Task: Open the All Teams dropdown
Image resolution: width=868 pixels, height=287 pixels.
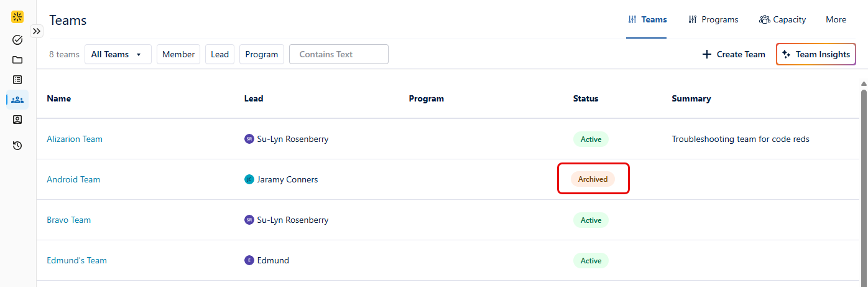Action: pos(118,54)
